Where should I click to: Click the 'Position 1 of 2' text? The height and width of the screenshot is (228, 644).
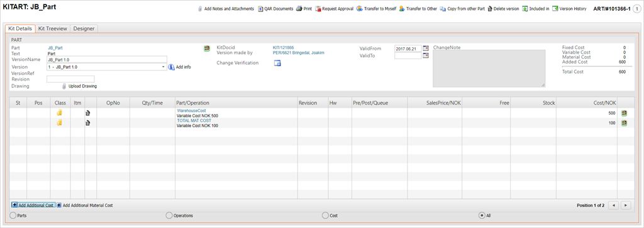(x=590, y=205)
